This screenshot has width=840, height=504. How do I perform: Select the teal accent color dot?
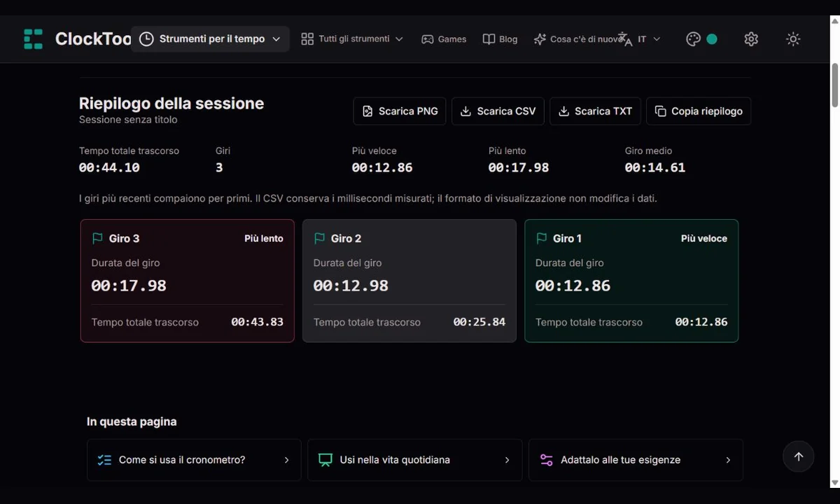(712, 39)
